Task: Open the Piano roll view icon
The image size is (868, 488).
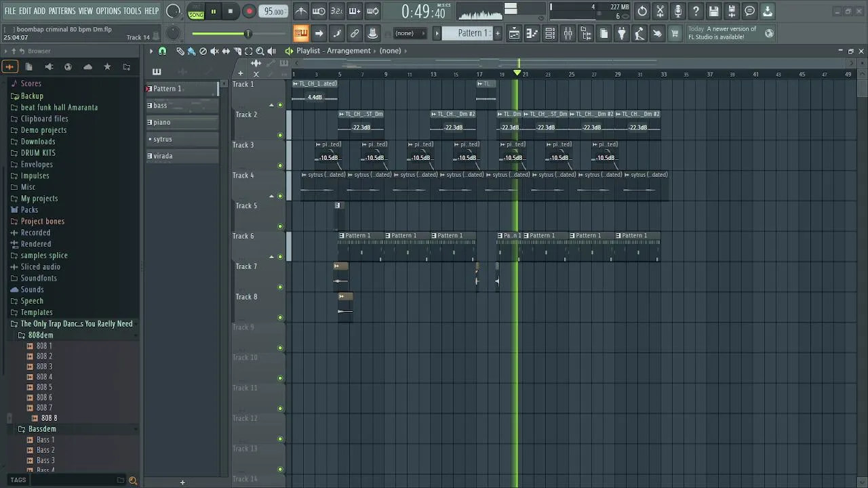Action: 532,33
